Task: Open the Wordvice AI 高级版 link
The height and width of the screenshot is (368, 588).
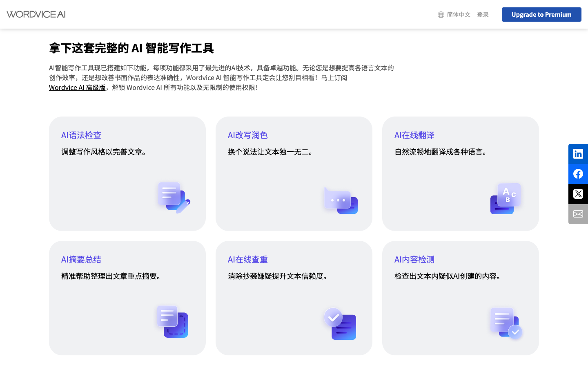Action: pos(77,87)
